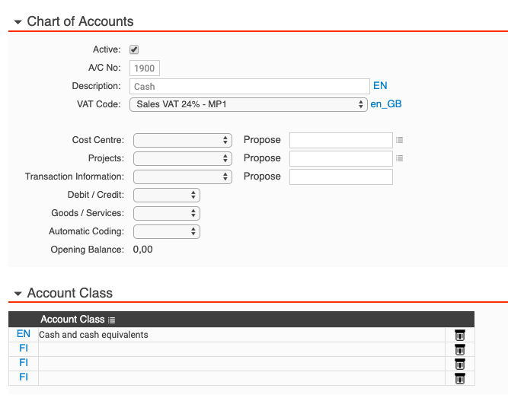Open the Automatic Coding dropdown
The image size is (508, 420).
tap(166, 231)
